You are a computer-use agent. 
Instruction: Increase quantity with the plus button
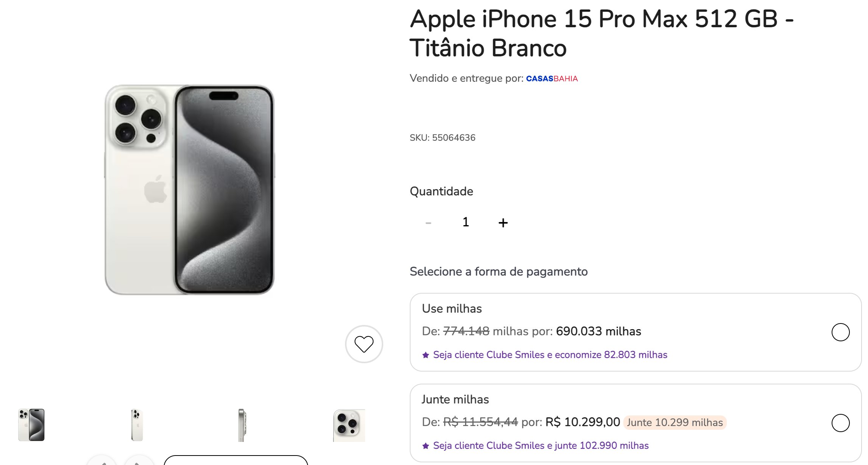[x=503, y=223]
